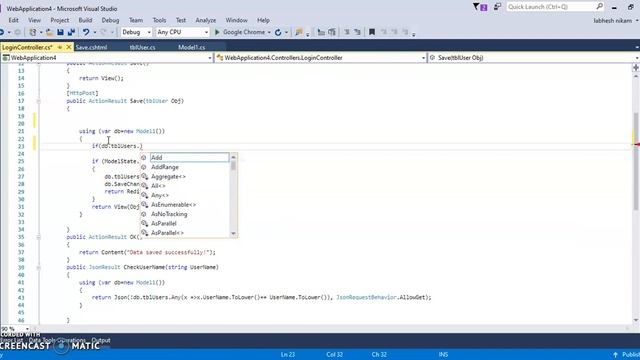Collapse the Save method at line 17
Screen dimensions: 640x360
tap(38, 101)
